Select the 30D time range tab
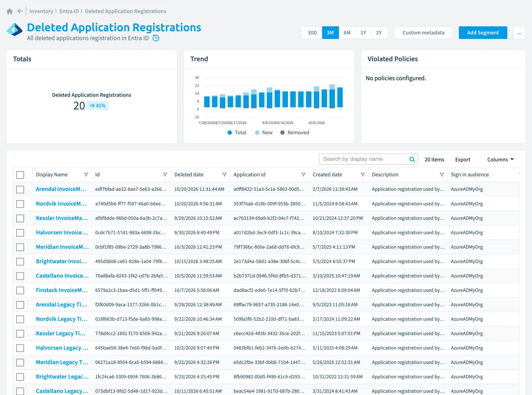532x395 pixels. tap(312, 33)
